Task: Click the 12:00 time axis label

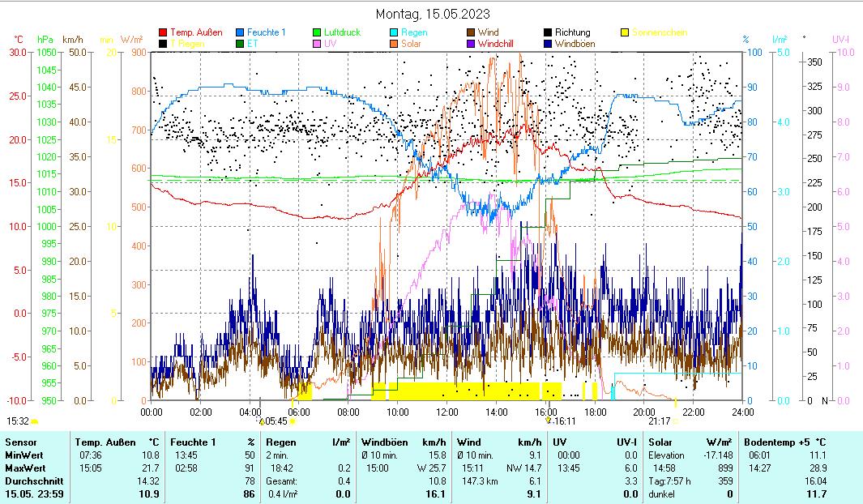Action: point(446,412)
